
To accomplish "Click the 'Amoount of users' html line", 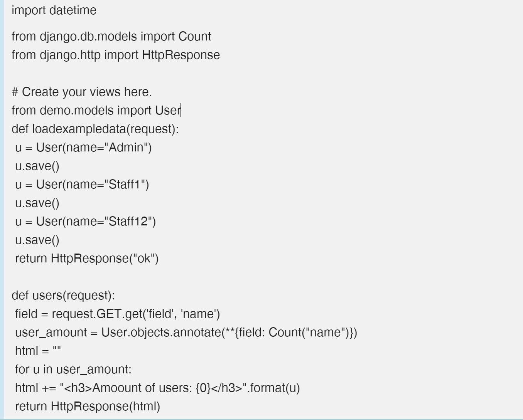I will pos(157,388).
